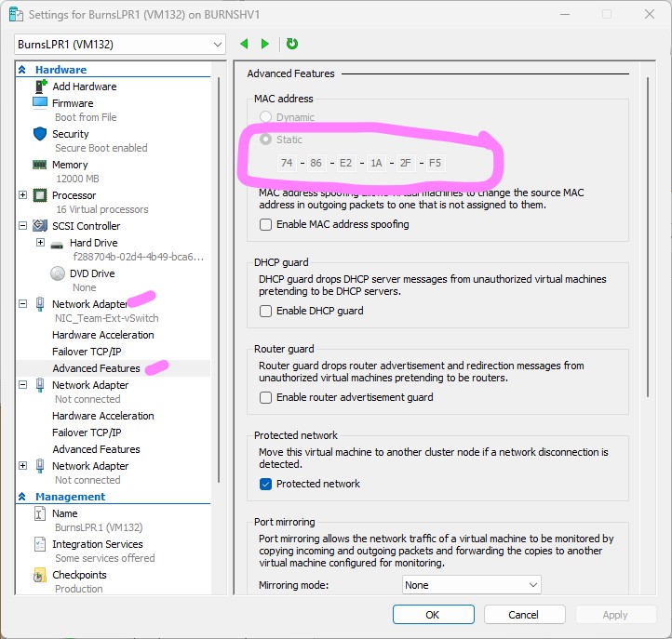Enable router advertisement guard checkbox
This screenshot has height=639, width=672.
coord(265,397)
